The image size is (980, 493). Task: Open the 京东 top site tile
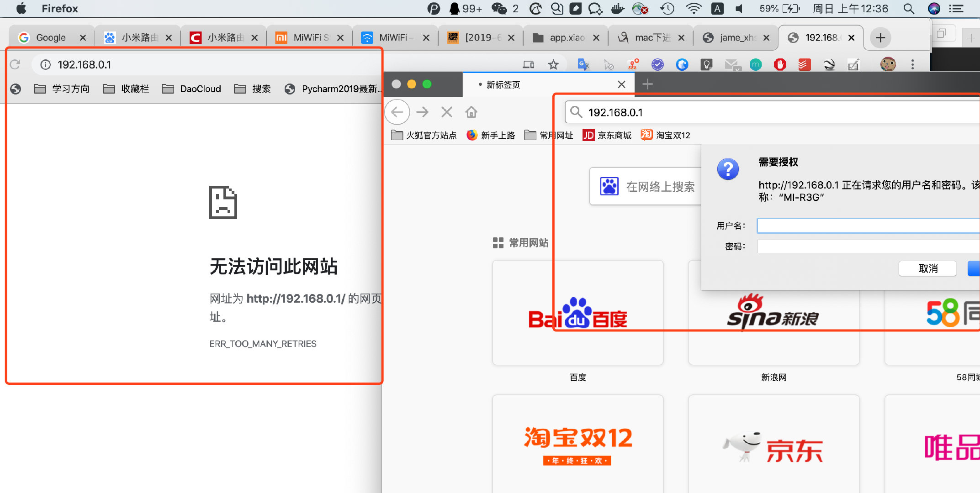point(773,444)
